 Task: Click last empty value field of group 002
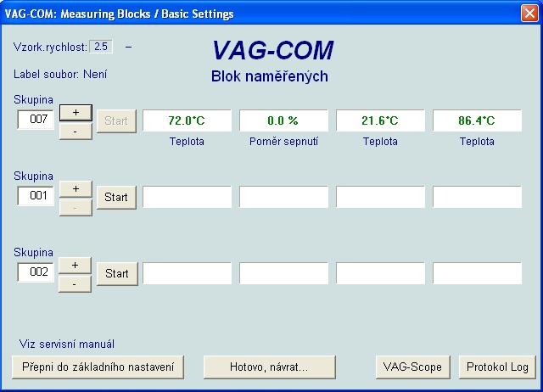pyautogui.click(x=477, y=273)
